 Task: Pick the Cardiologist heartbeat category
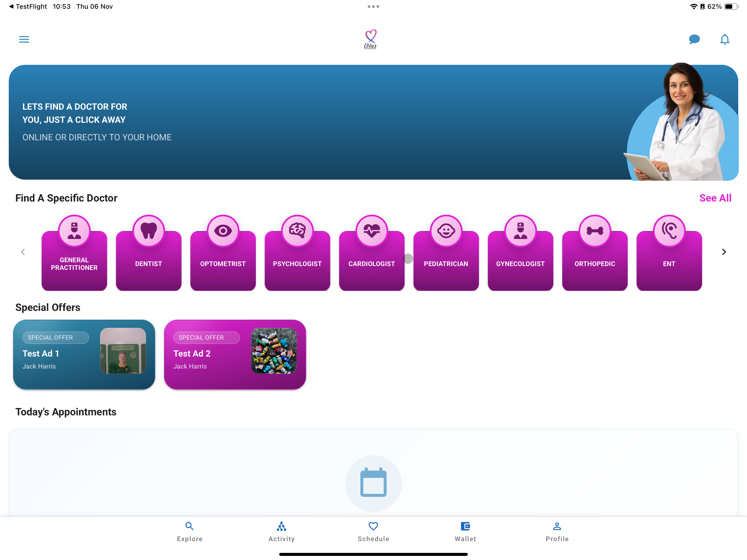(372, 253)
